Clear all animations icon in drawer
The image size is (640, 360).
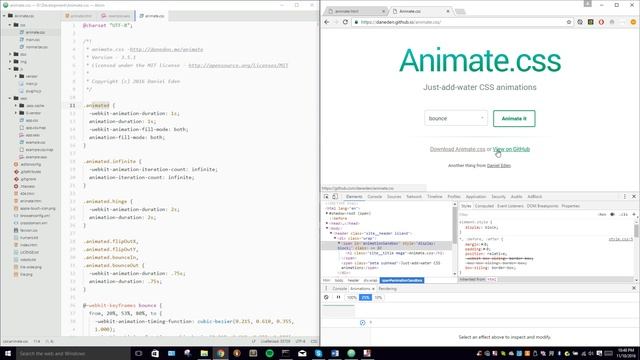[326, 297]
